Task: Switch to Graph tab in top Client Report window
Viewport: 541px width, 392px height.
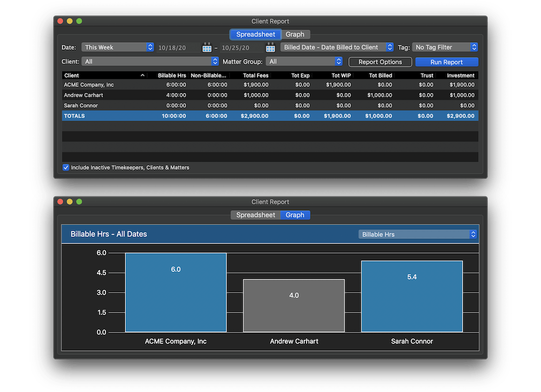Action: [295, 35]
